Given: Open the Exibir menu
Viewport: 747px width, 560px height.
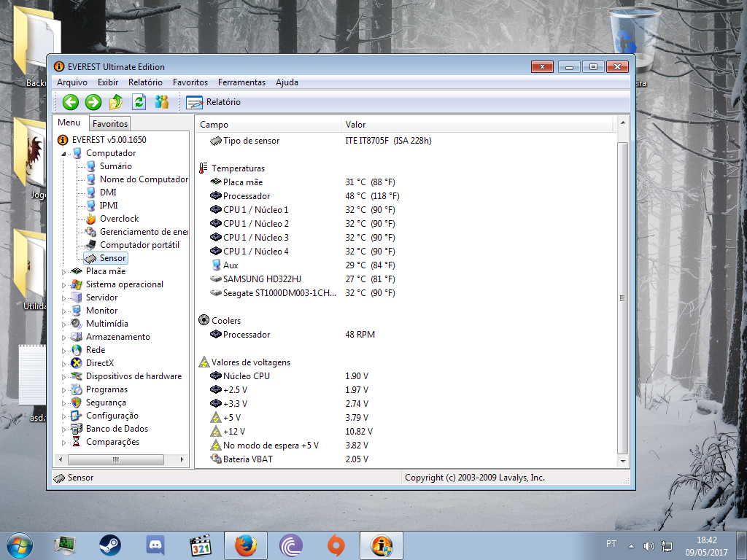Looking at the screenshot, I should (108, 82).
